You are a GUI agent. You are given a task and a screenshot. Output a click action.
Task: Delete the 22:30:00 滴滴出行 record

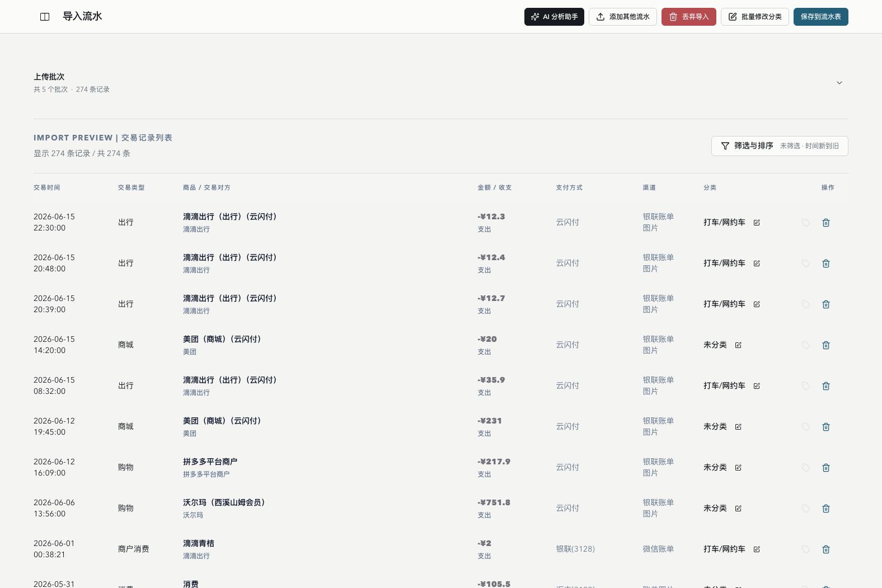826,223
